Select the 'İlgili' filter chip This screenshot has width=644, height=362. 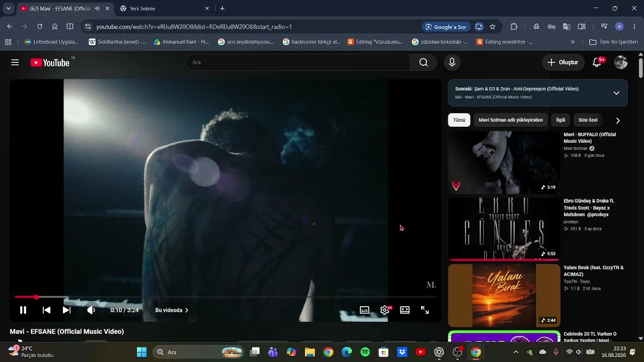(560, 120)
